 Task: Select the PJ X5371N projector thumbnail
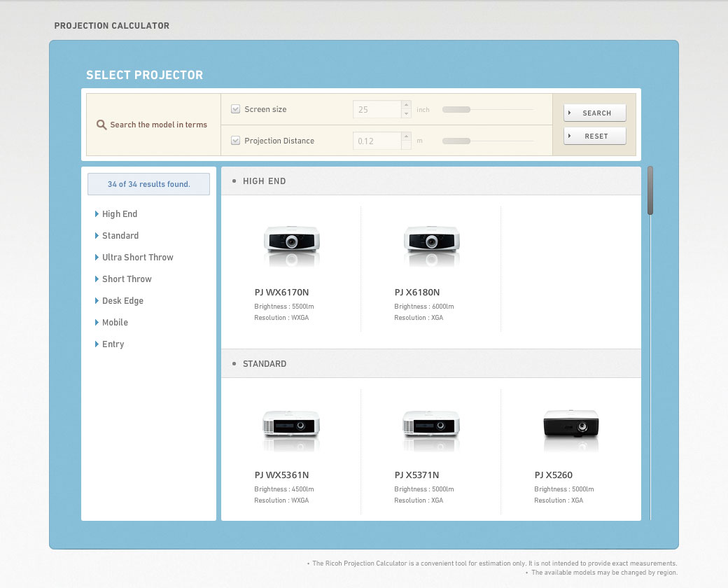pyautogui.click(x=431, y=426)
